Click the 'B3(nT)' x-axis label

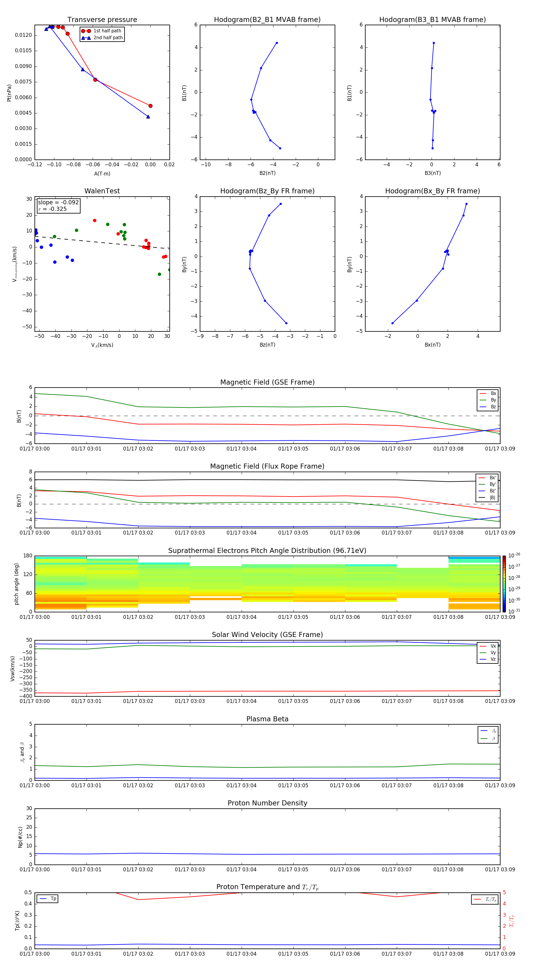[x=432, y=173]
